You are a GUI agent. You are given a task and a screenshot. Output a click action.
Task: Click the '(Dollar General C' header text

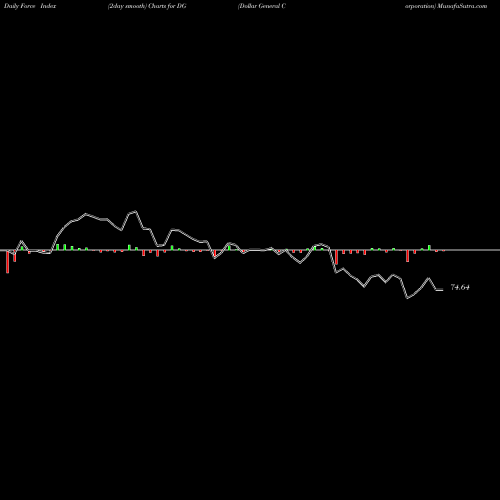pos(262,6)
